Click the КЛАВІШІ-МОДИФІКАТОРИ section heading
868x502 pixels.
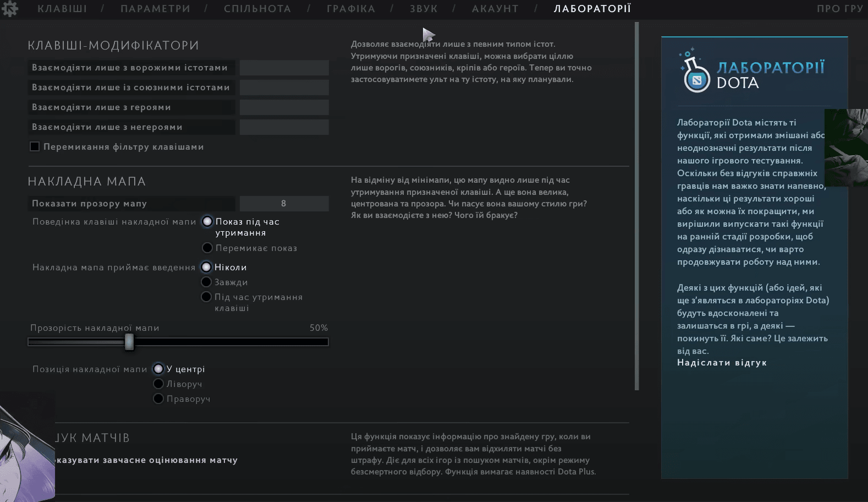(113, 46)
